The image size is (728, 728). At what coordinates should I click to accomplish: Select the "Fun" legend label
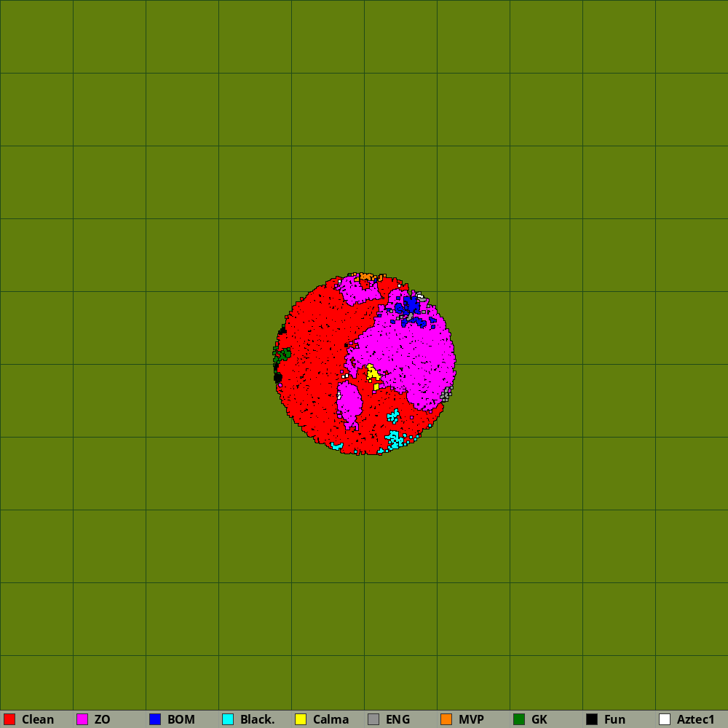(614, 719)
